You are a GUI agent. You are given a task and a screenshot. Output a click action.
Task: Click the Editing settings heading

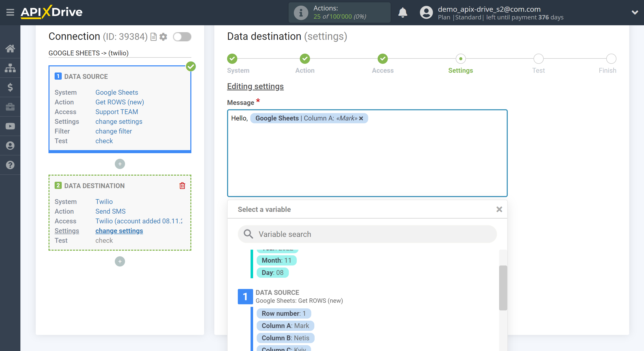click(x=255, y=86)
